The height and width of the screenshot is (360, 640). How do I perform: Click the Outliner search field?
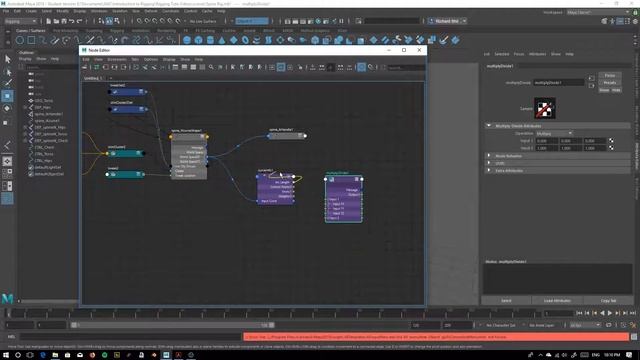(50, 67)
